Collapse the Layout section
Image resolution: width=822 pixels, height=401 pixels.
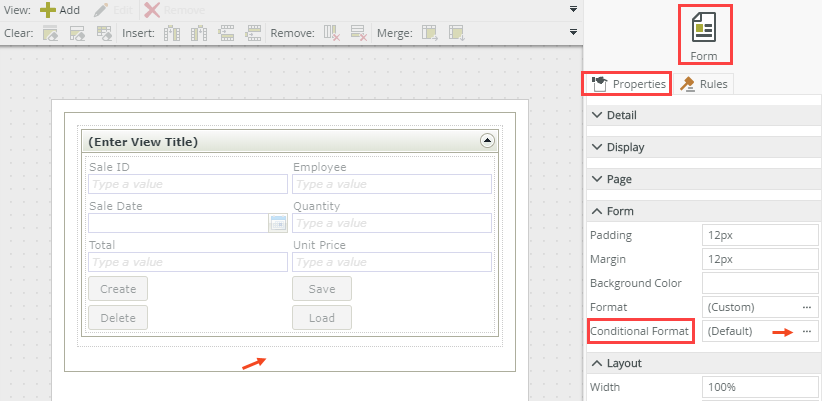pyautogui.click(x=704, y=363)
